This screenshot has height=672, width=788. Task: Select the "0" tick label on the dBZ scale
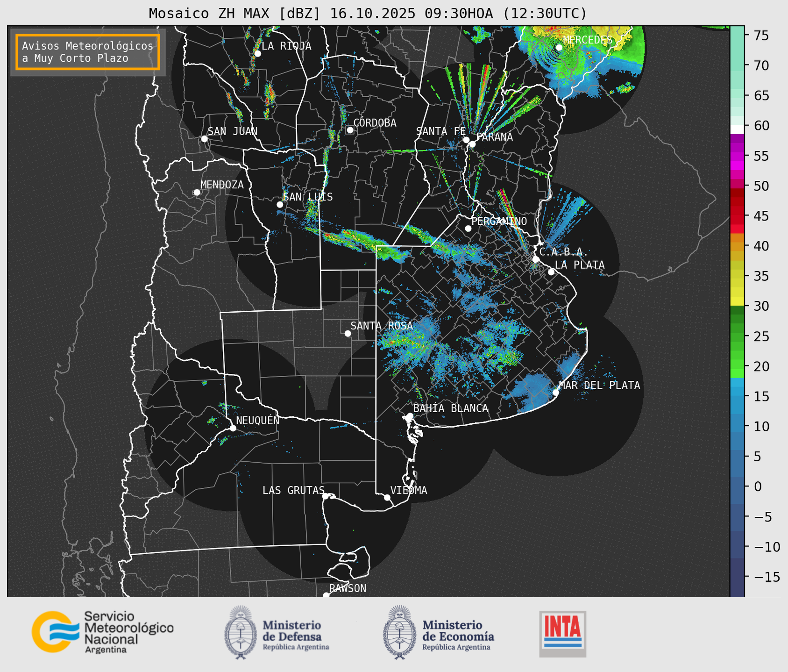(757, 486)
